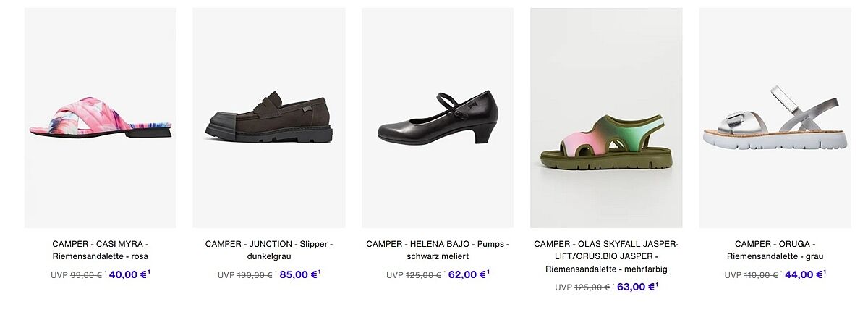Click the CAMPER - JUNCTION Slipper title
The height and width of the screenshot is (328, 868).
(268, 250)
